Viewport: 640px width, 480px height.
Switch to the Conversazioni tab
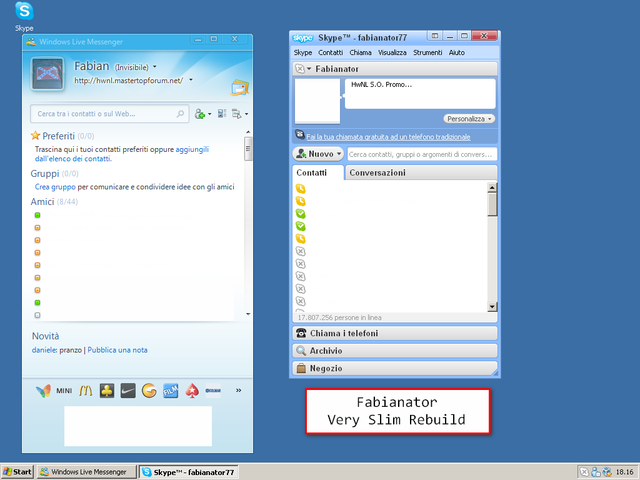(x=421, y=173)
